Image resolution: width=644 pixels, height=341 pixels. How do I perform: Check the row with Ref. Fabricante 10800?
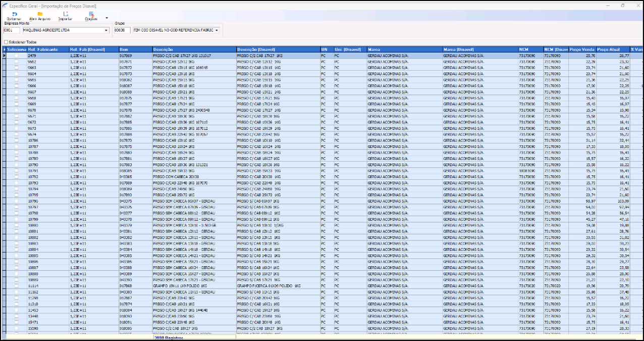coord(17,225)
